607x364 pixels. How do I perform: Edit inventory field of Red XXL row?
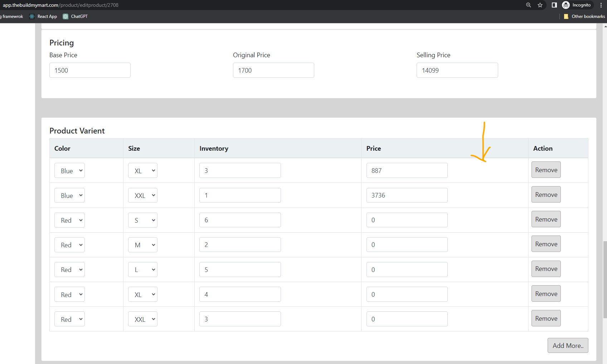coord(240,319)
